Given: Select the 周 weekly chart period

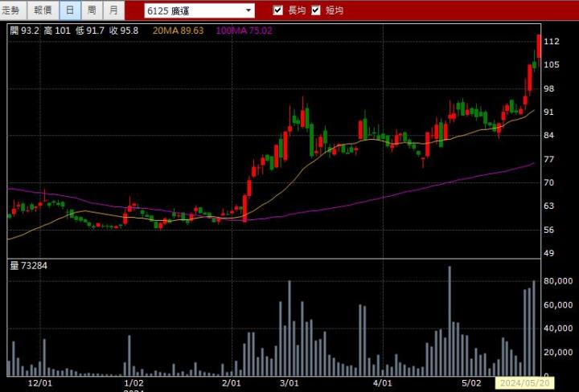Looking at the screenshot, I should point(92,10).
